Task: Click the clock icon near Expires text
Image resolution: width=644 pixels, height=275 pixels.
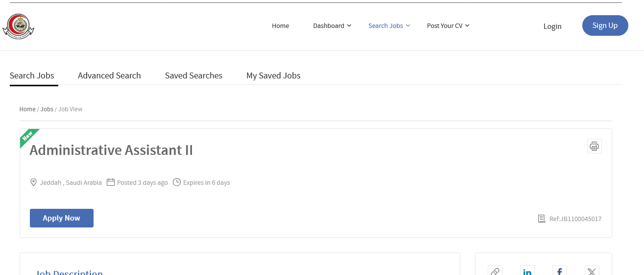Action: [x=177, y=182]
